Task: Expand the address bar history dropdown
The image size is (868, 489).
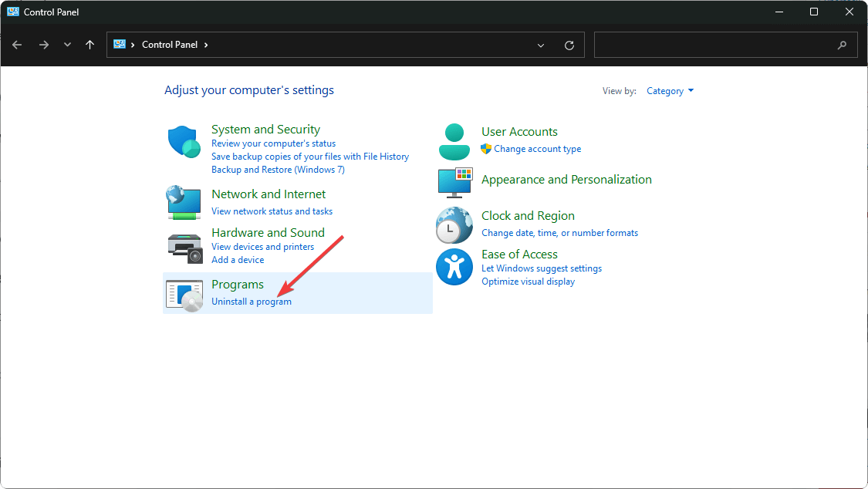Action: [541, 45]
